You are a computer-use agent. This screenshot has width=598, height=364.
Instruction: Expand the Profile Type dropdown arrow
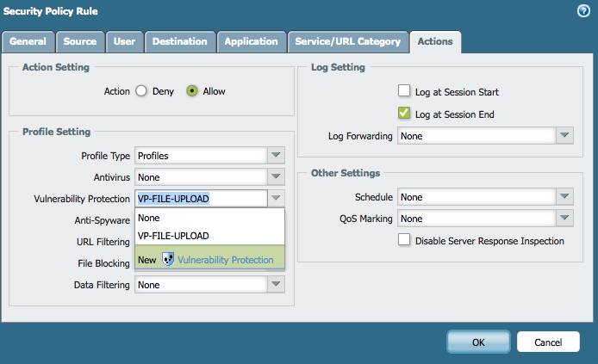coord(276,156)
